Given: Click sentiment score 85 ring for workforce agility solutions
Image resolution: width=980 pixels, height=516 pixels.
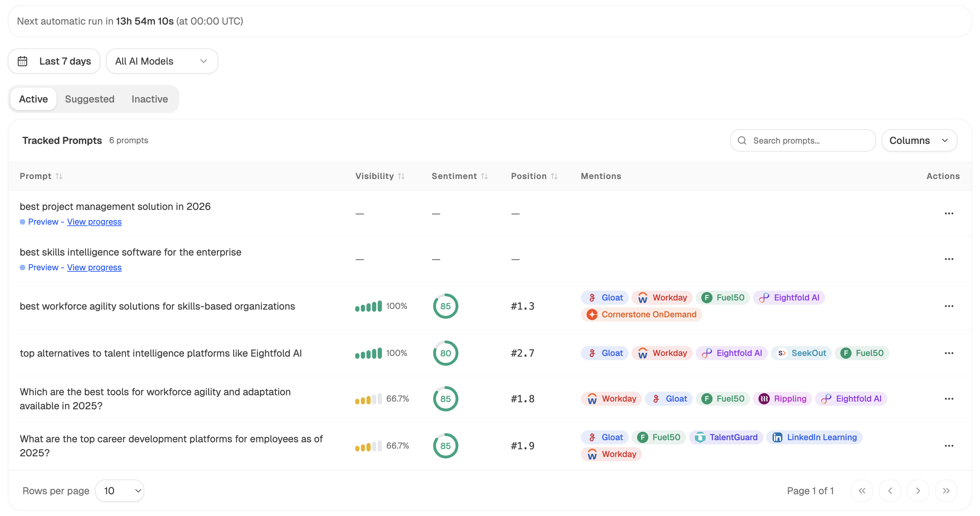Looking at the screenshot, I should pos(445,306).
